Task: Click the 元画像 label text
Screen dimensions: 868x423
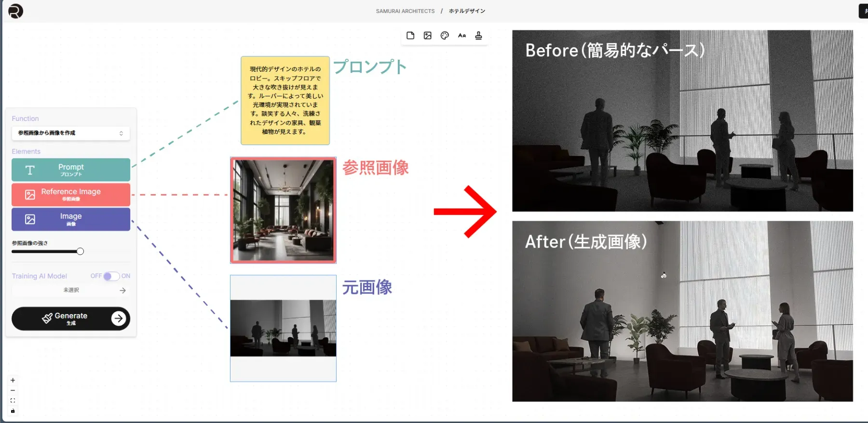Action: [367, 287]
